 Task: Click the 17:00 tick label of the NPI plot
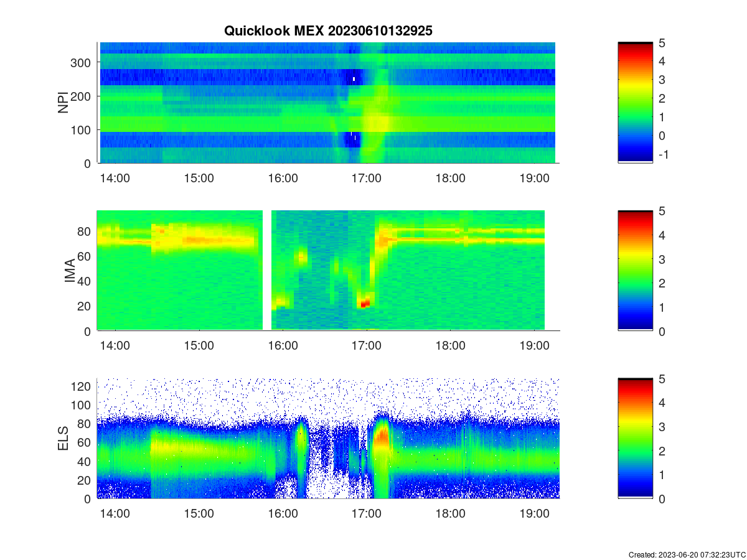[367, 178]
